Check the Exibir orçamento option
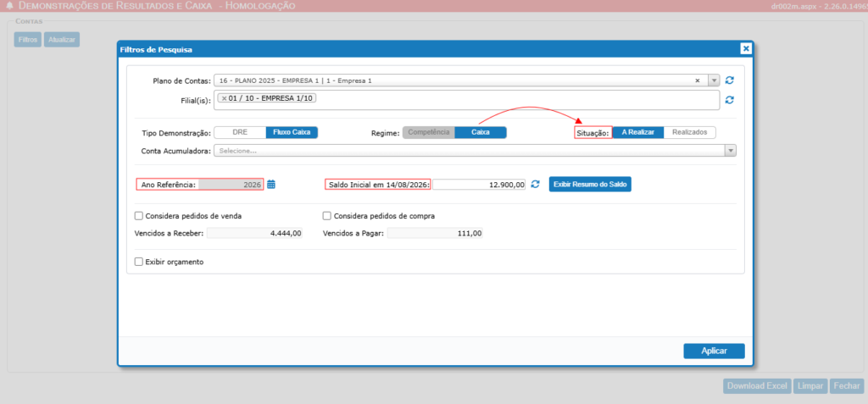 point(139,262)
